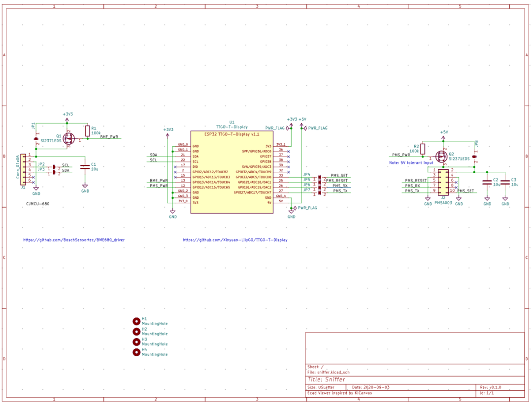Click the 'Note: 5V tolerant input' text
This screenshot has height=405, width=532.
[x=411, y=163]
